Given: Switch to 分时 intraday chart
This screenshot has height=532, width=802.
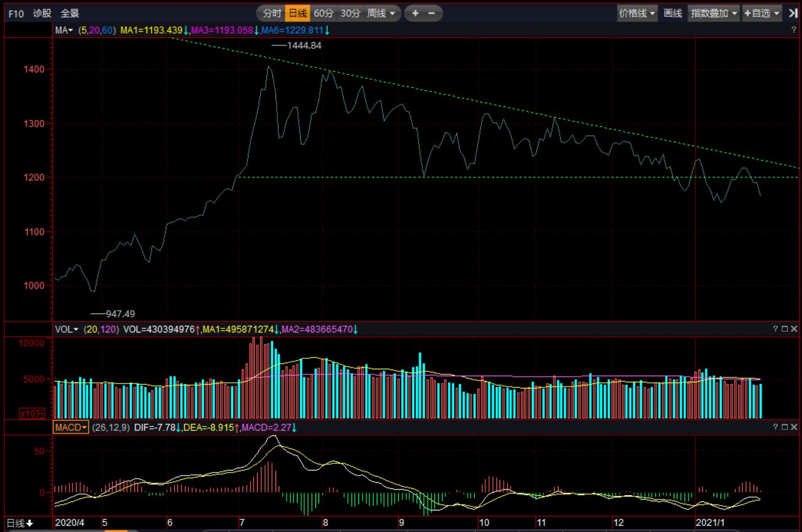Looking at the screenshot, I should pyautogui.click(x=272, y=13).
